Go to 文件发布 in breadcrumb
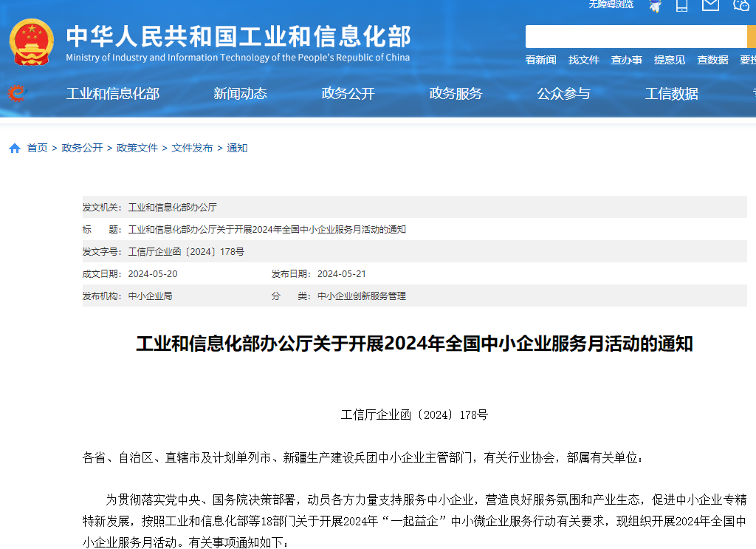The width and height of the screenshot is (756, 549). [192, 148]
